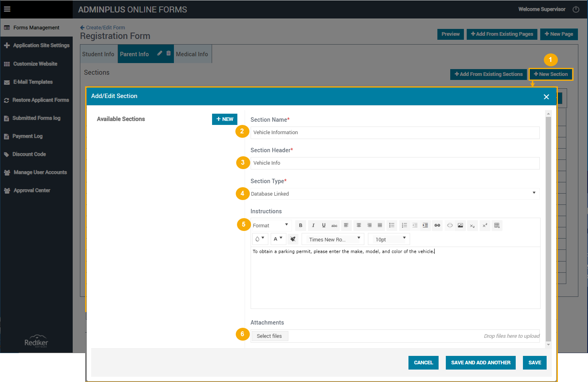
Task: Click Add From Existing Sections
Action: pos(488,74)
